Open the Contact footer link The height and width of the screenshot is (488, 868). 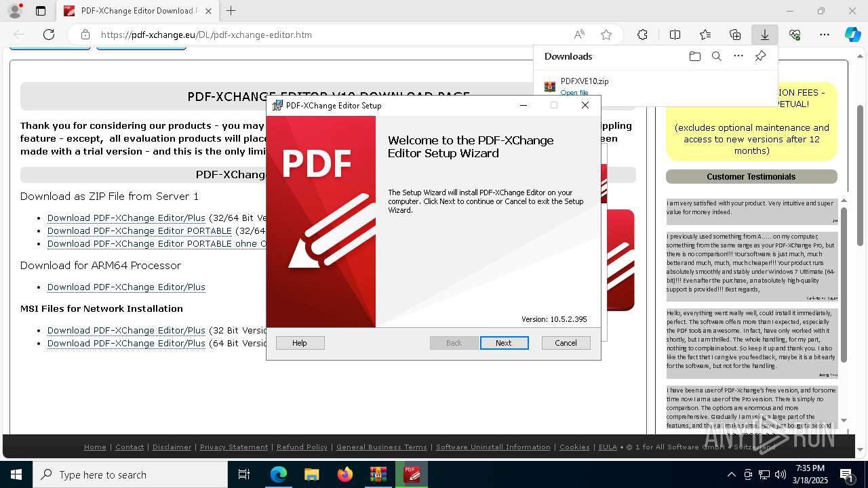pyautogui.click(x=130, y=447)
